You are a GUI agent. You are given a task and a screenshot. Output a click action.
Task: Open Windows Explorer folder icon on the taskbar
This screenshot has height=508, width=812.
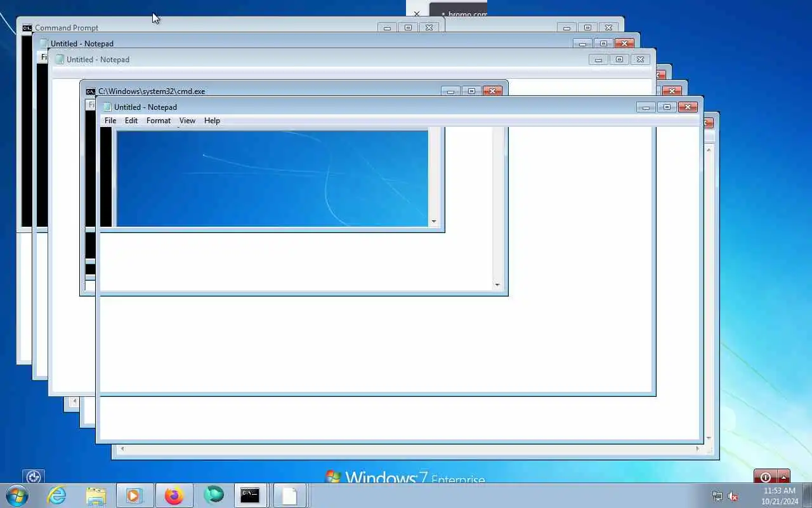click(96, 495)
